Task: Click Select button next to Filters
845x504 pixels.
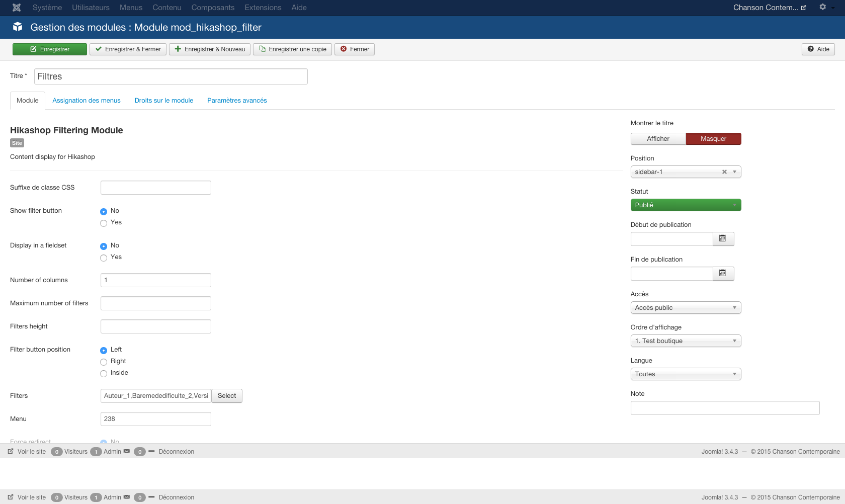Action: [227, 396]
